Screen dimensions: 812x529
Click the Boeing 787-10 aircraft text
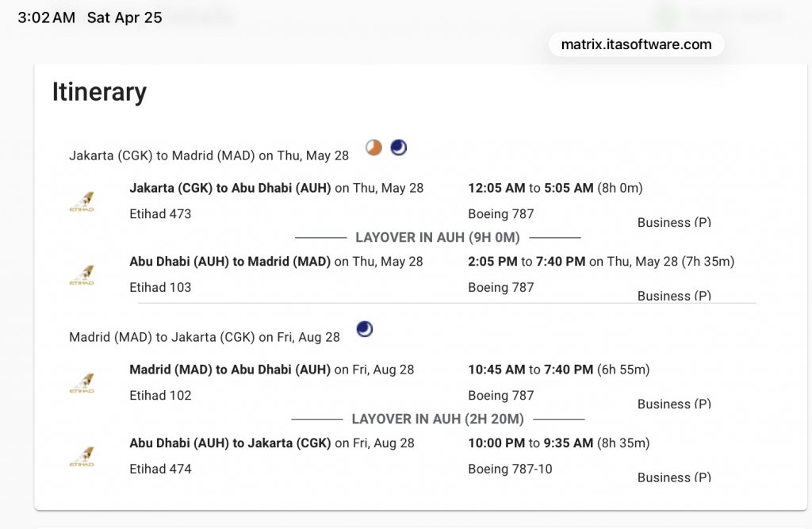[x=510, y=469]
